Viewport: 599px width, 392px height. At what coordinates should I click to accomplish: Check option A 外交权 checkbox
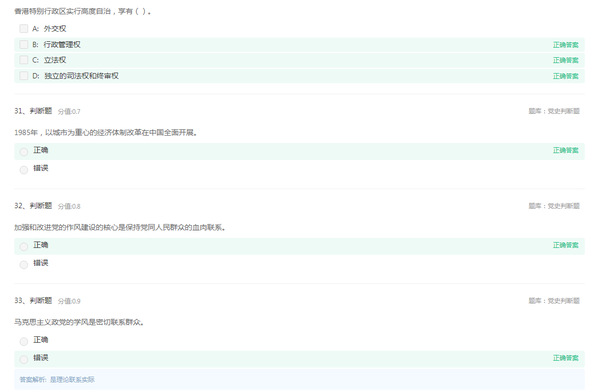(x=24, y=29)
